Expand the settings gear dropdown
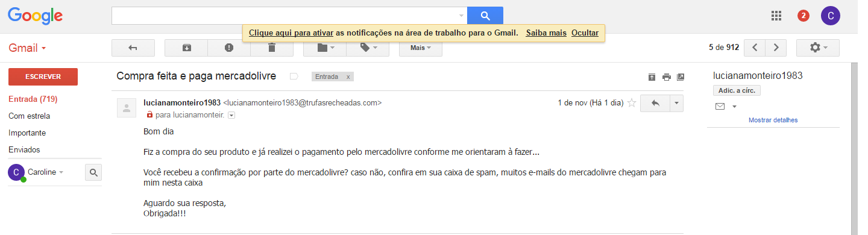Image resolution: width=868 pixels, height=235 pixels. (817, 48)
